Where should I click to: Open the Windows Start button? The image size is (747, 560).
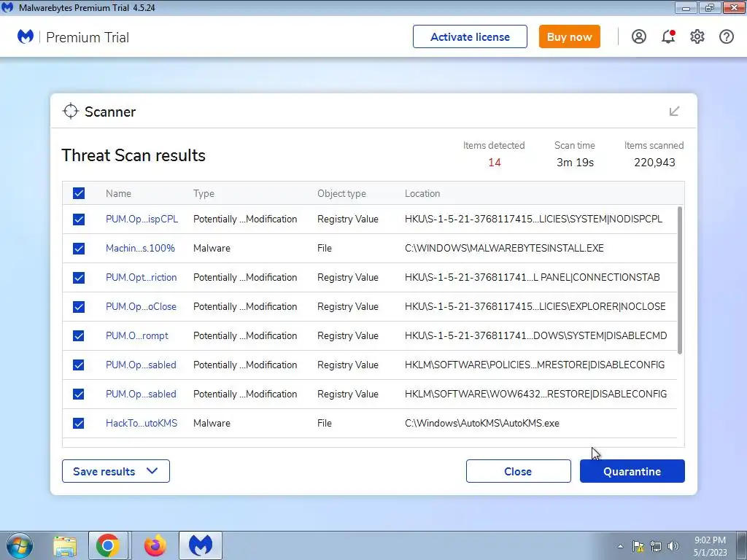20,545
